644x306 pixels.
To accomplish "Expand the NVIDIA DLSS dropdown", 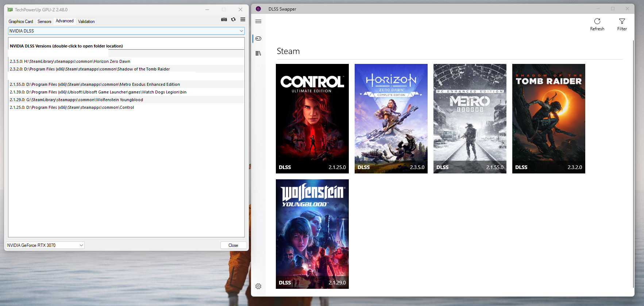I will pyautogui.click(x=126, y=31).
